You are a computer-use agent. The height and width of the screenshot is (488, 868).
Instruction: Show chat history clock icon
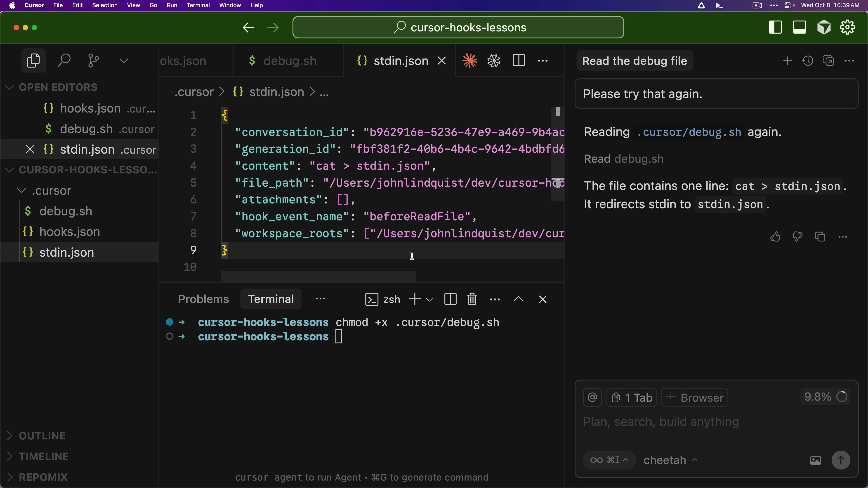tap(808, 61)
